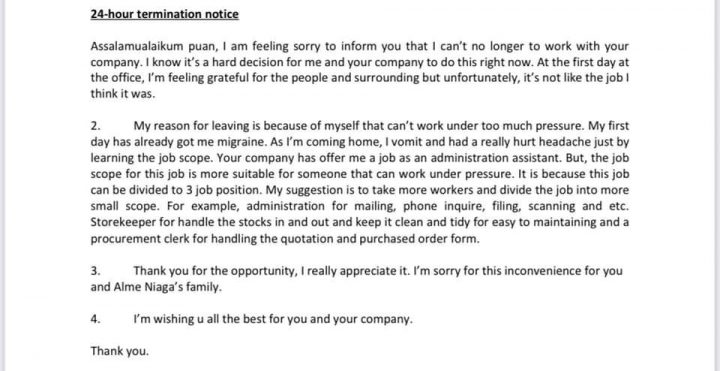720x371 pixels.
Task: Click the word "migraine" in paragraph two
Action: [x=240, y=142]
